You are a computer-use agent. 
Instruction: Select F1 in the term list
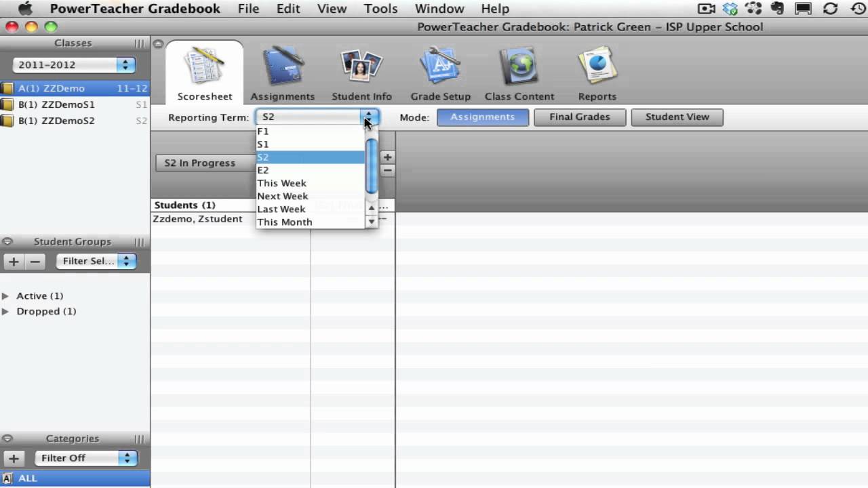(311, 131)
